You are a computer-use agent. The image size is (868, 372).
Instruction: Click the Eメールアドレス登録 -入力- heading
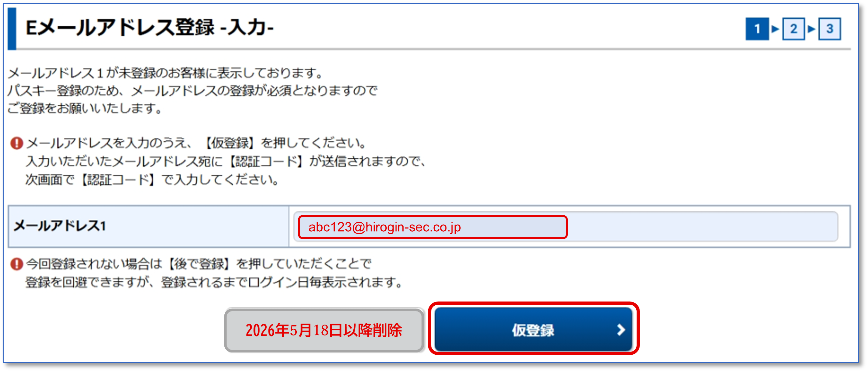click(149, 27)
